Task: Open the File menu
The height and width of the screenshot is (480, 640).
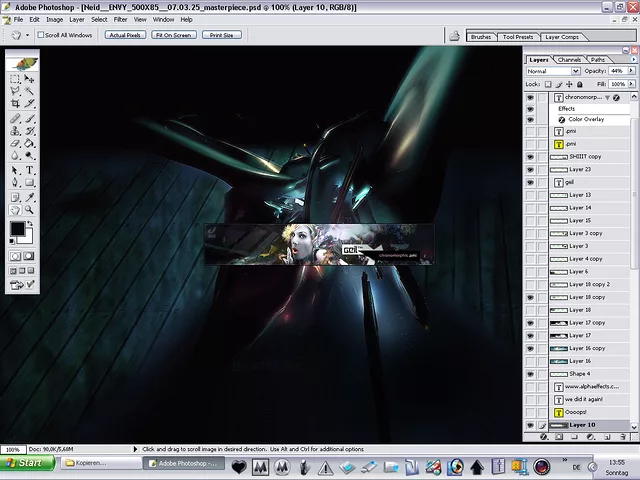Action: coord(18,20)
